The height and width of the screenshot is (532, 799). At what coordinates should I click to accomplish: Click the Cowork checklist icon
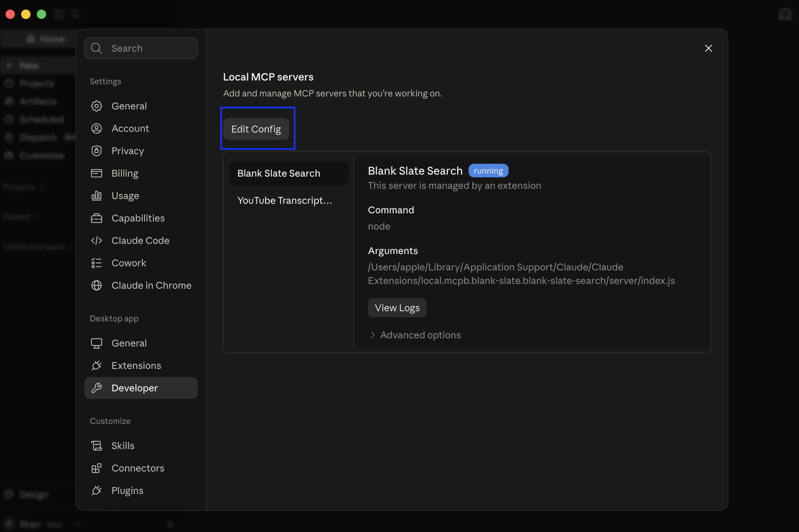97,263
